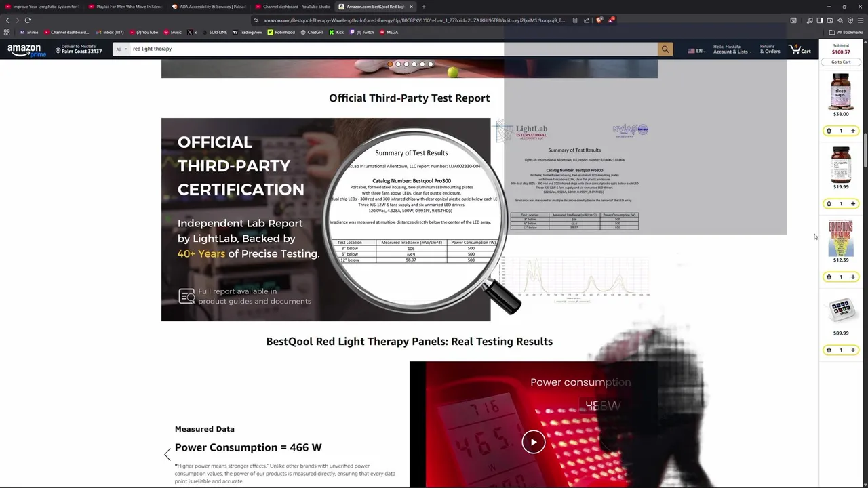The image size is (868, 488).
Task: Open the MEGA bookmark
Action: point(389,32)
